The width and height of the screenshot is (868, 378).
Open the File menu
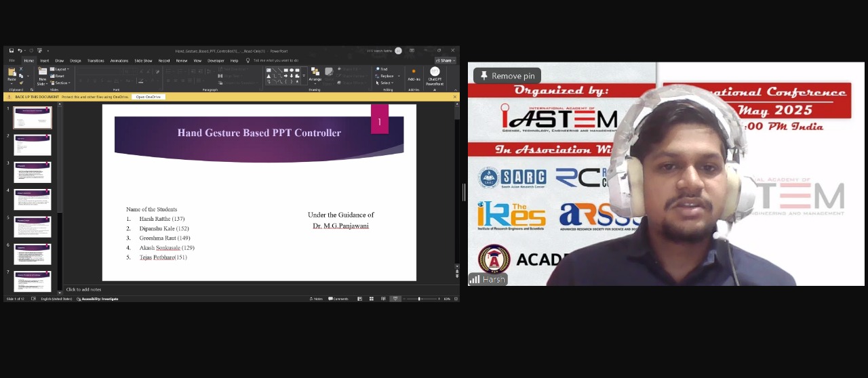pyautogui.click(x=12, y=60)
